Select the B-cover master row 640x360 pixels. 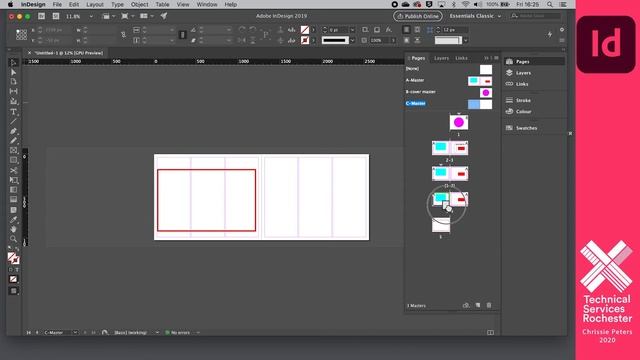click(449, 92)
